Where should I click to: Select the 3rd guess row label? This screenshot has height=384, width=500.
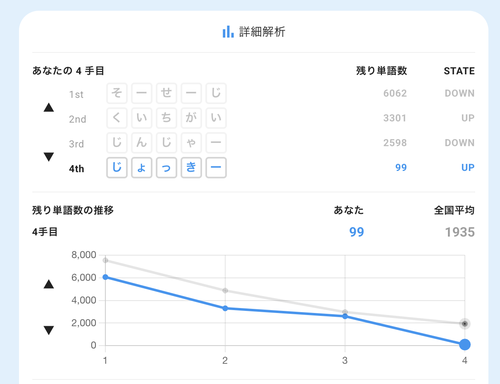pos(76,144)
